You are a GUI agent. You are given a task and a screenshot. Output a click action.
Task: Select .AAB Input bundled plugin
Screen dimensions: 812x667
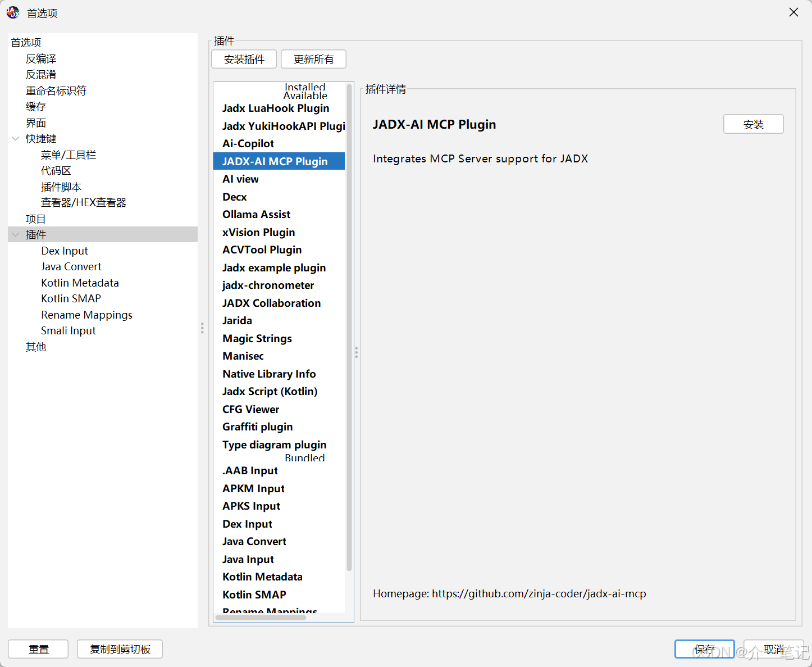tap(279, 470)
